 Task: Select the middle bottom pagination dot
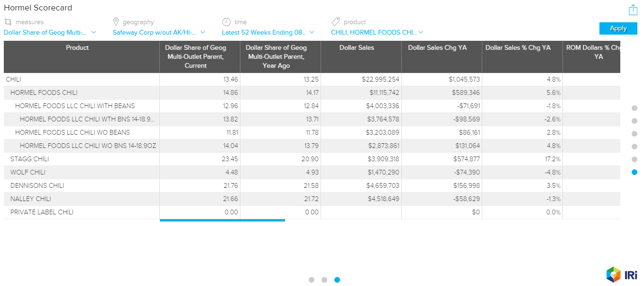324,280
